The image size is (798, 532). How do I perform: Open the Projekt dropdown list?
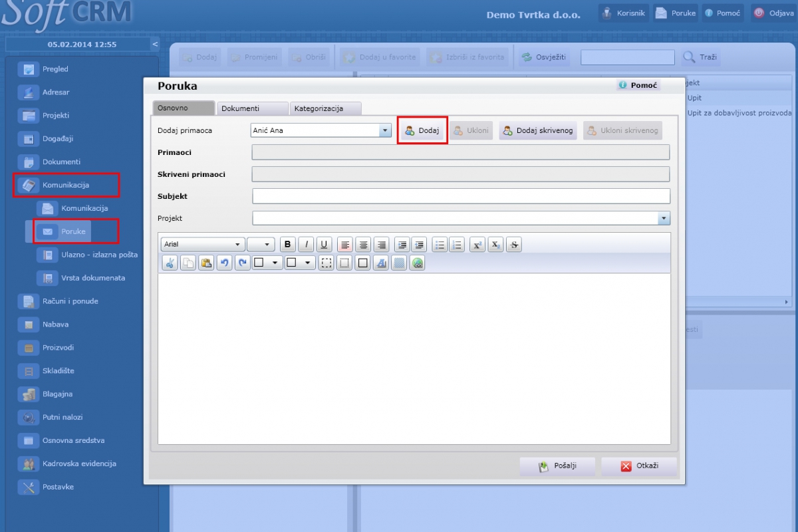(x=664, y=218)
